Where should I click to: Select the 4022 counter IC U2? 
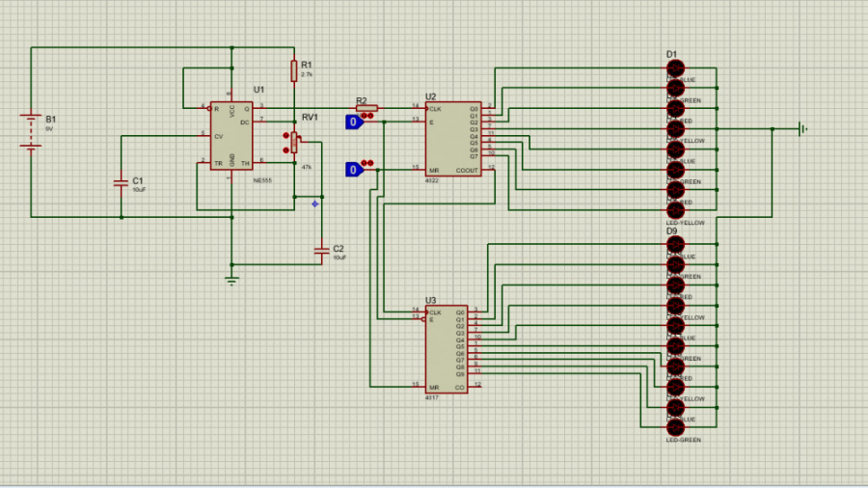(453, 140)
